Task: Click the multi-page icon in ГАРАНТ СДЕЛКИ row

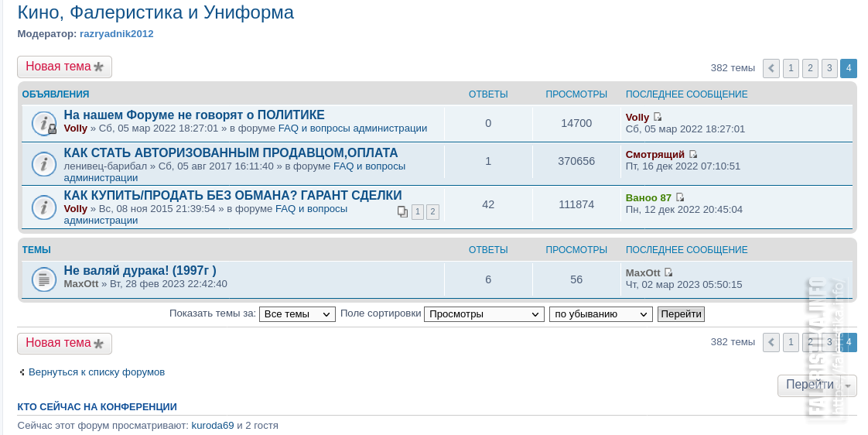Action: point(402,211)
